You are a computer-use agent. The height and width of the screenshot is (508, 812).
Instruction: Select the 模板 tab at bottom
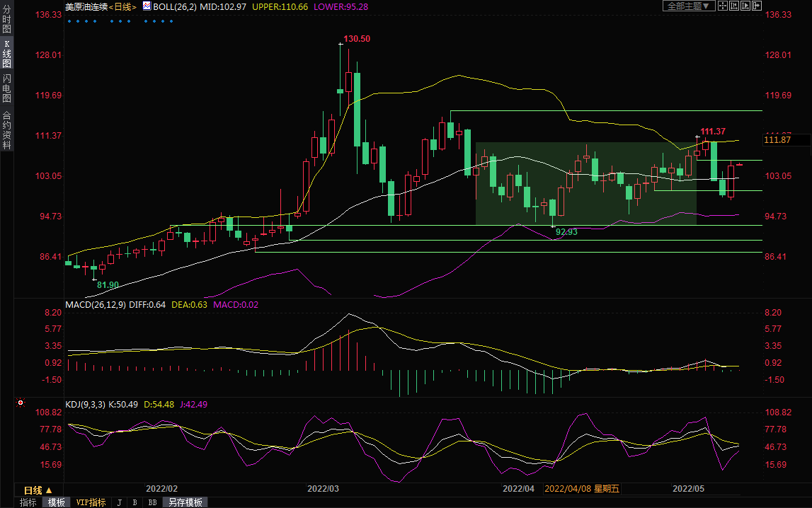coord(56,502)
